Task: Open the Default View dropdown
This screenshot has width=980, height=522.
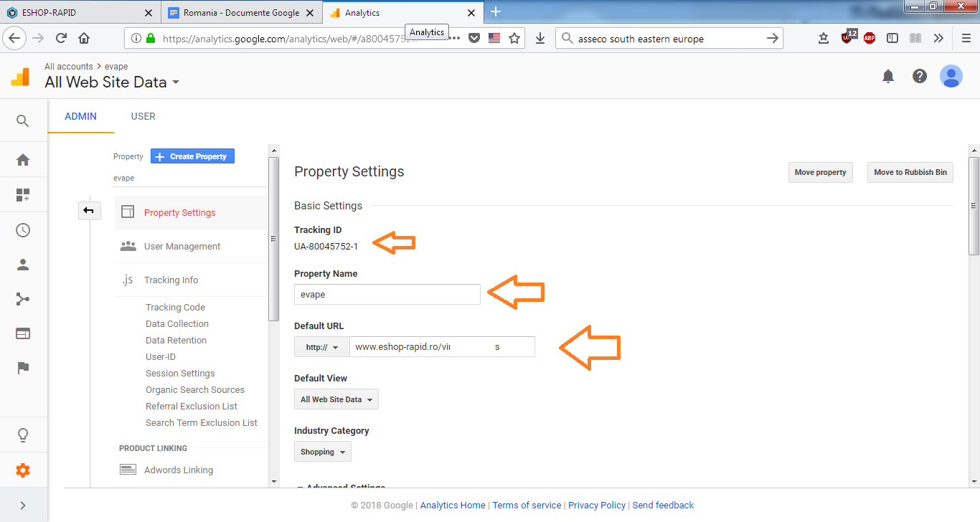Action: click(336, 399)
